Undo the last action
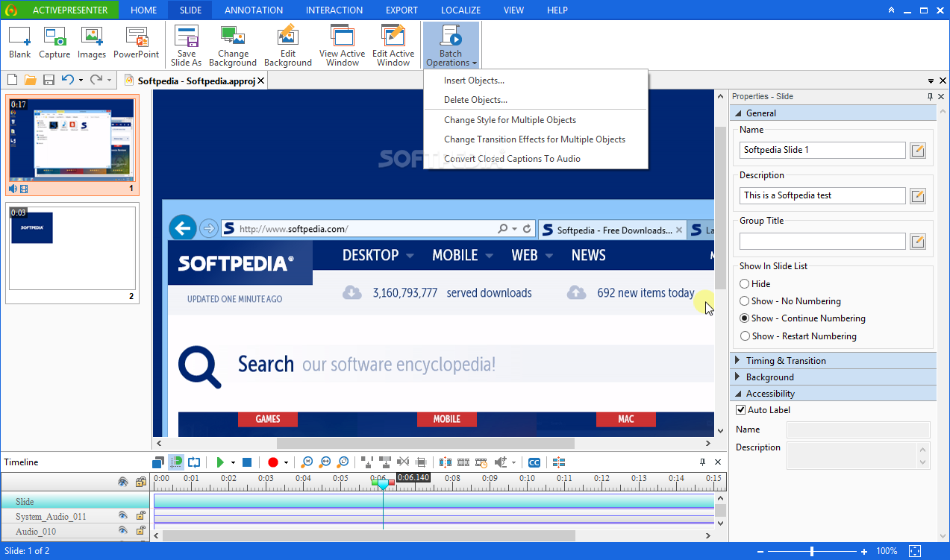Viewport: 950px width, 560px height. (x=68, y=80)
